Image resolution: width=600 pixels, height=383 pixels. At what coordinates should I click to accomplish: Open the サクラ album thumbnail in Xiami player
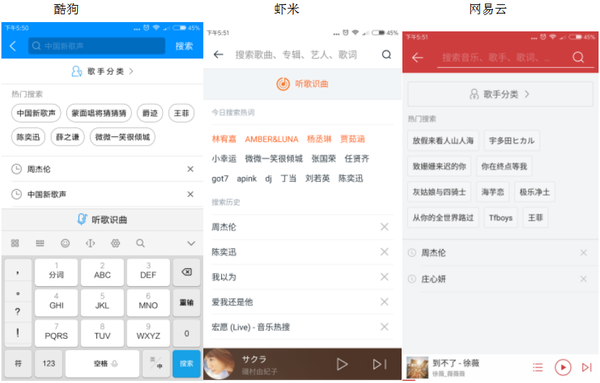pos(219,364)
